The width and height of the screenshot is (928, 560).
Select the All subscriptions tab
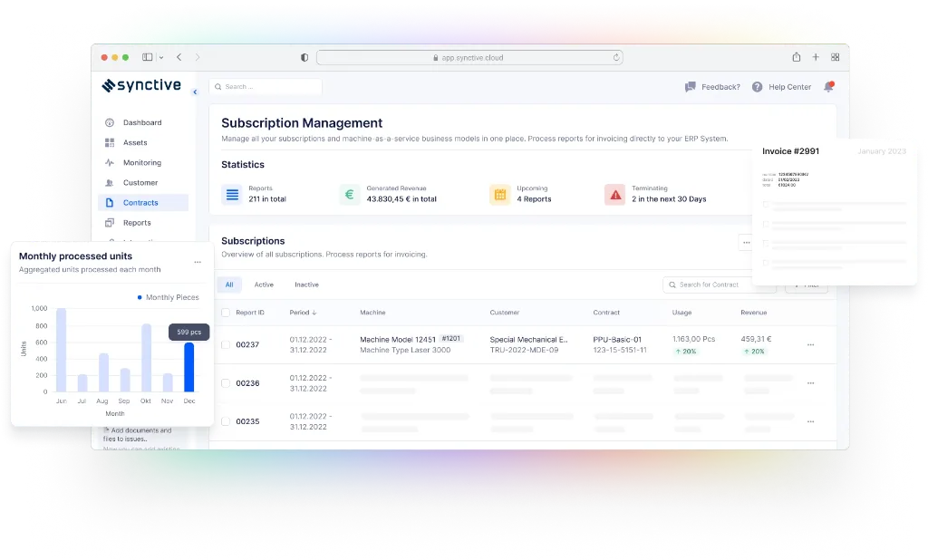[229, 285]
